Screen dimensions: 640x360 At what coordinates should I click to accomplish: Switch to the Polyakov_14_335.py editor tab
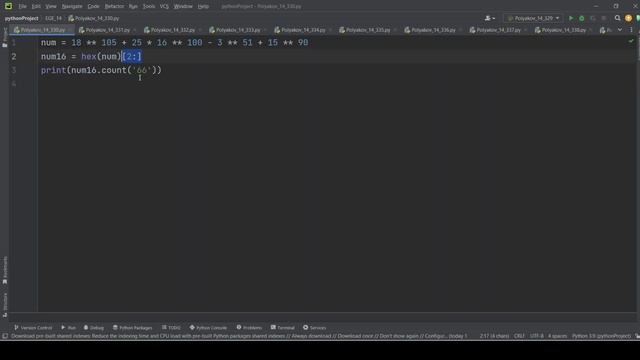pos(368,30)
